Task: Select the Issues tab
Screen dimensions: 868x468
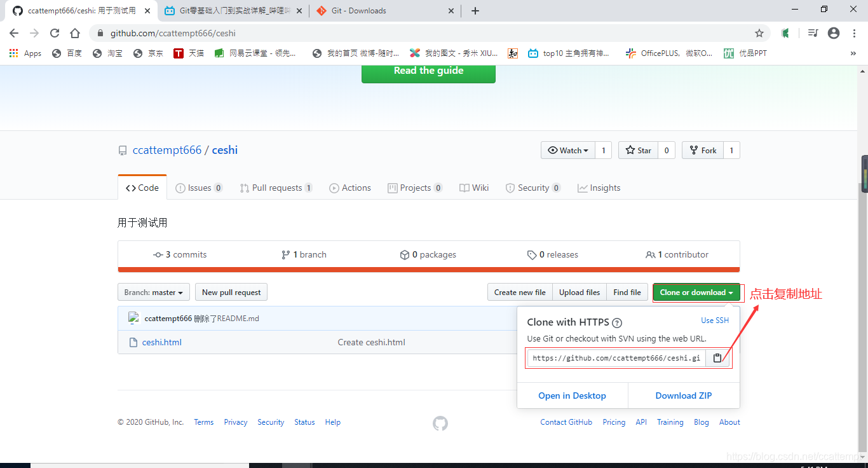Action: point(199,188)
